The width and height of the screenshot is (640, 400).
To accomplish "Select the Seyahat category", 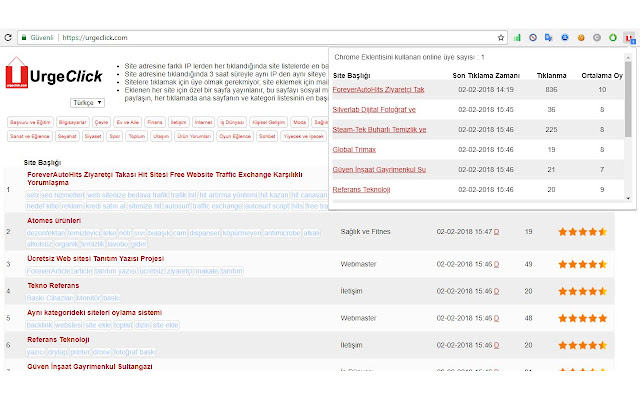I will (67, 136).
